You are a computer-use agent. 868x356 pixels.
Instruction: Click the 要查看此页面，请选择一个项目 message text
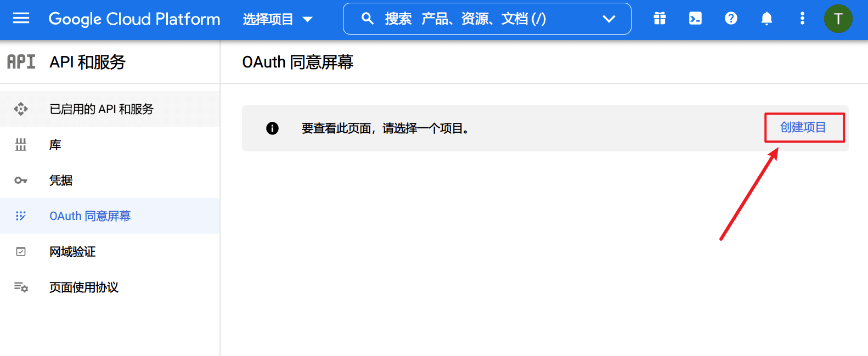coord(385,128)
